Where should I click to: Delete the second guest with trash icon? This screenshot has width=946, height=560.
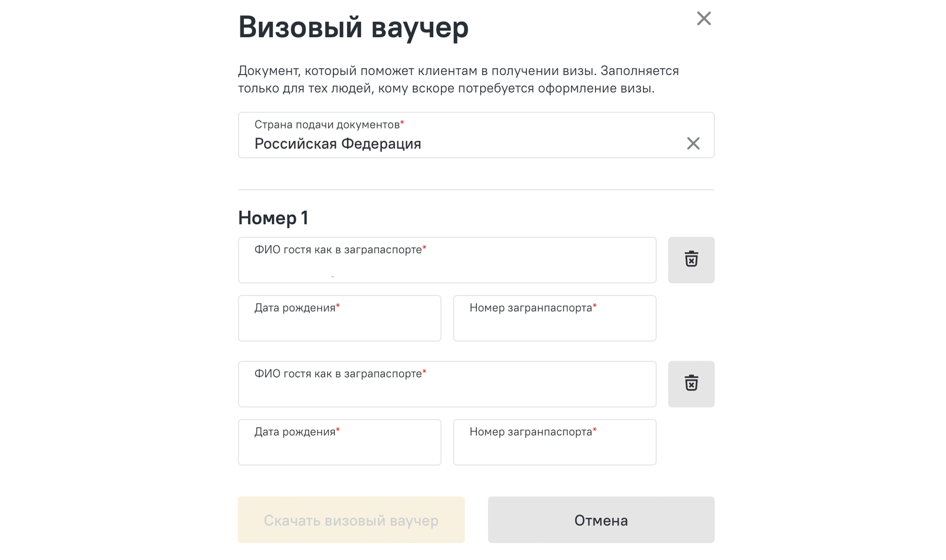pyautogui.click(x=691, y=384)
